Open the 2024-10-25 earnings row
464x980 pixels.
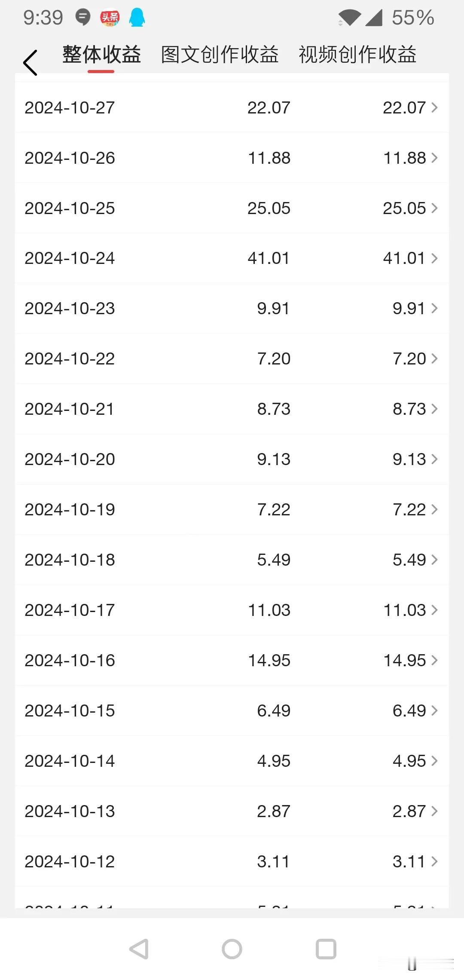click(232, 208)
